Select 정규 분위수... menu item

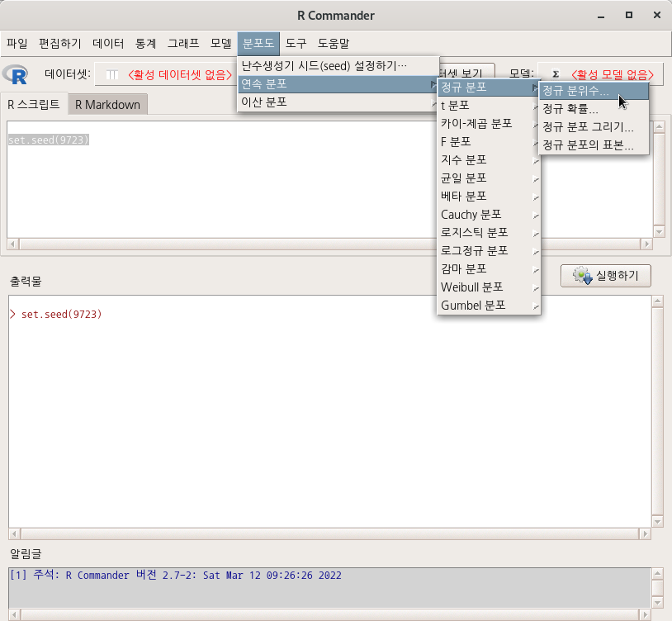click(594, 91)
